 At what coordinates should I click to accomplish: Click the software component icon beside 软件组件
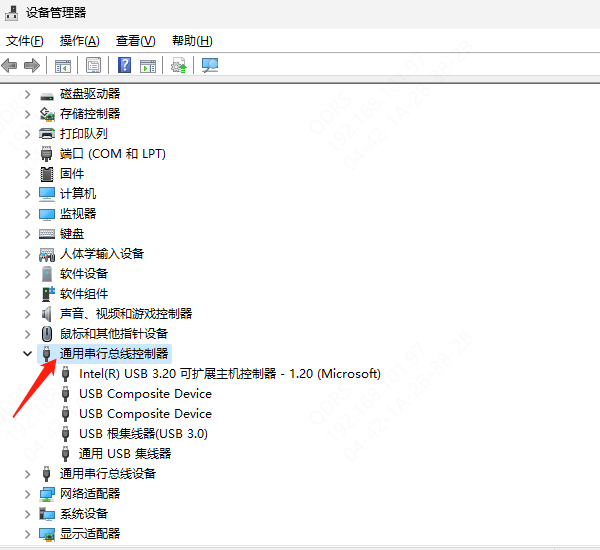(x=48, y=294)
